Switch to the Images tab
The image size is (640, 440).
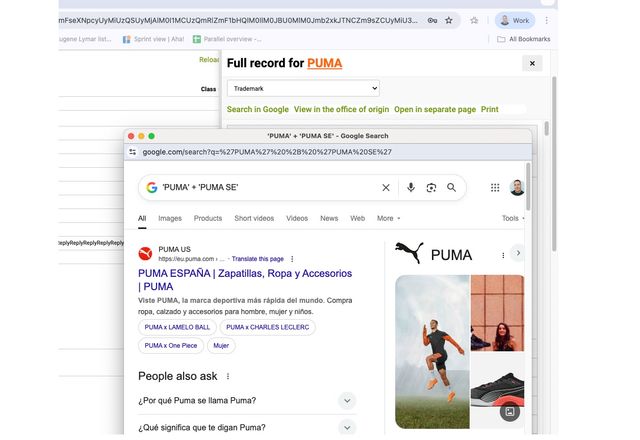coord(170,218)
